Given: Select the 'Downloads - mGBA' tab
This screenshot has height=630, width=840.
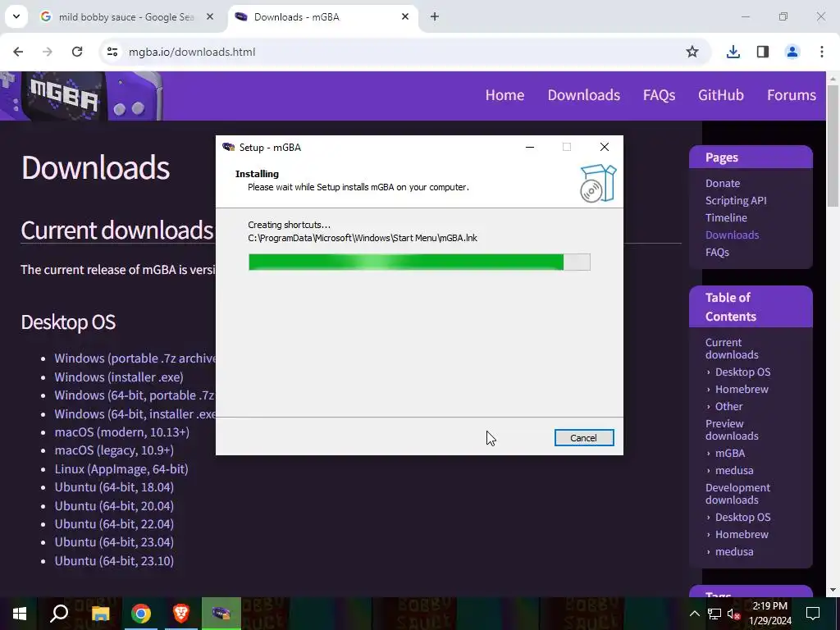Looking at the screenshot, I should 322,17.
